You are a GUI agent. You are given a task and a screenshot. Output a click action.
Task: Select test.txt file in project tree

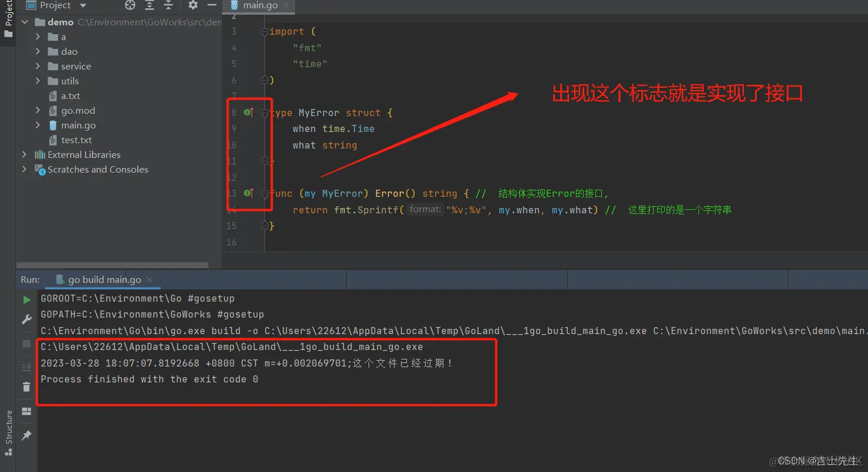pos(71,140)
